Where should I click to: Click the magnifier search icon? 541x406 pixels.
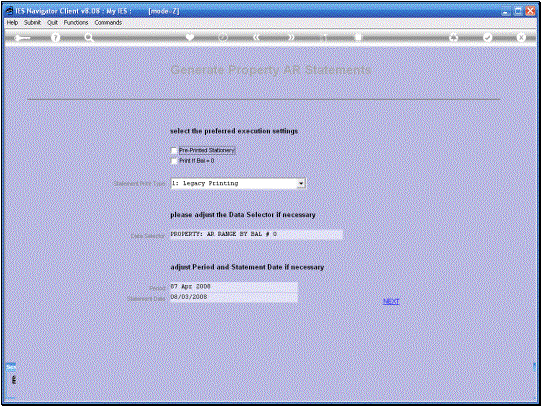[89, 38]
